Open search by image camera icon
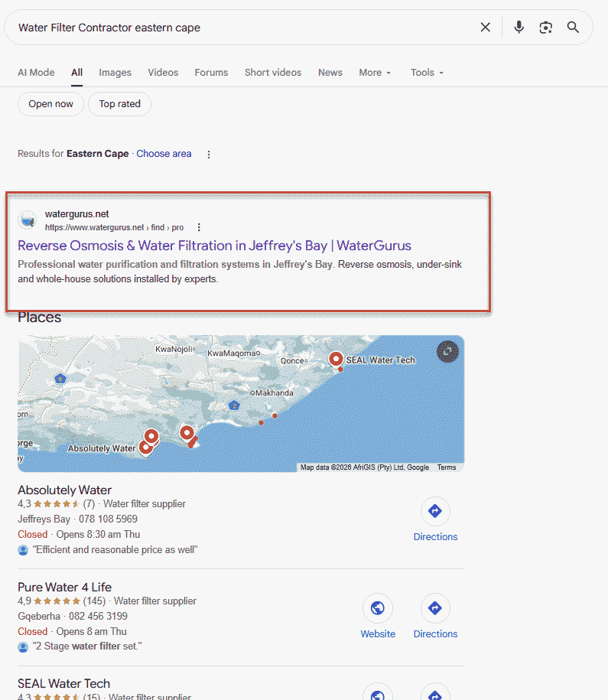The width and height of the screenshot is (608, 700). (x=545, y=28)
